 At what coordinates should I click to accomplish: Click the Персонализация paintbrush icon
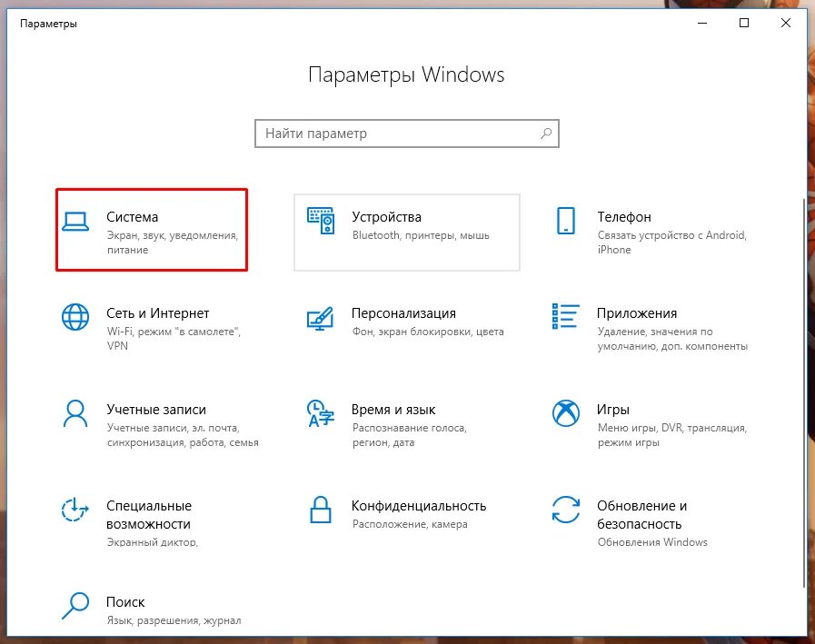(x=320, y=318)
